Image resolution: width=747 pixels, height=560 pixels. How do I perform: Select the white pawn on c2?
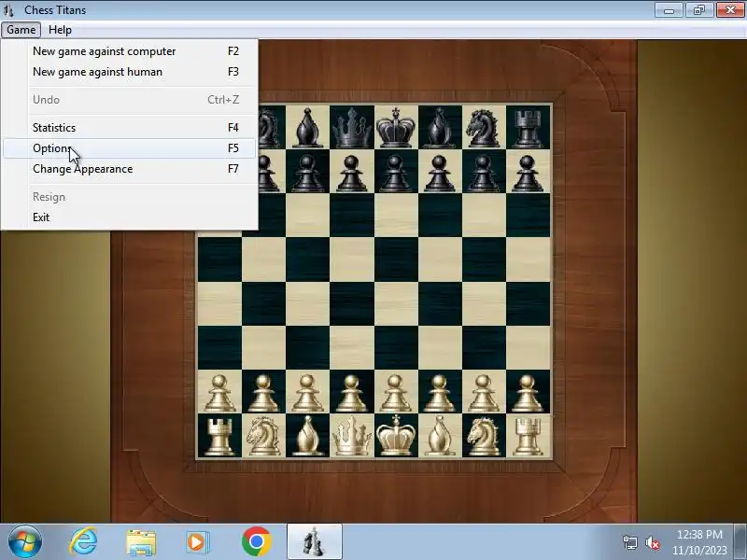point(307,393)
